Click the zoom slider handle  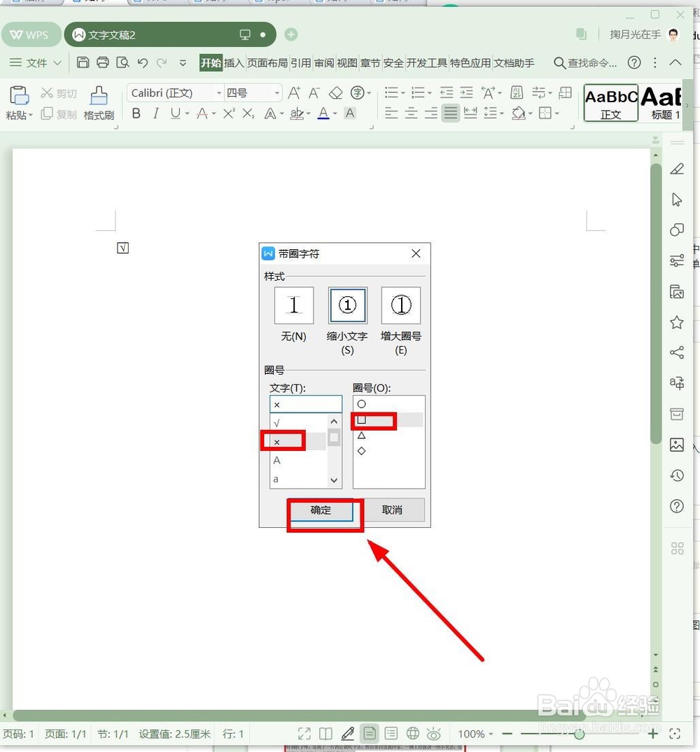click(x=579, y=734)
